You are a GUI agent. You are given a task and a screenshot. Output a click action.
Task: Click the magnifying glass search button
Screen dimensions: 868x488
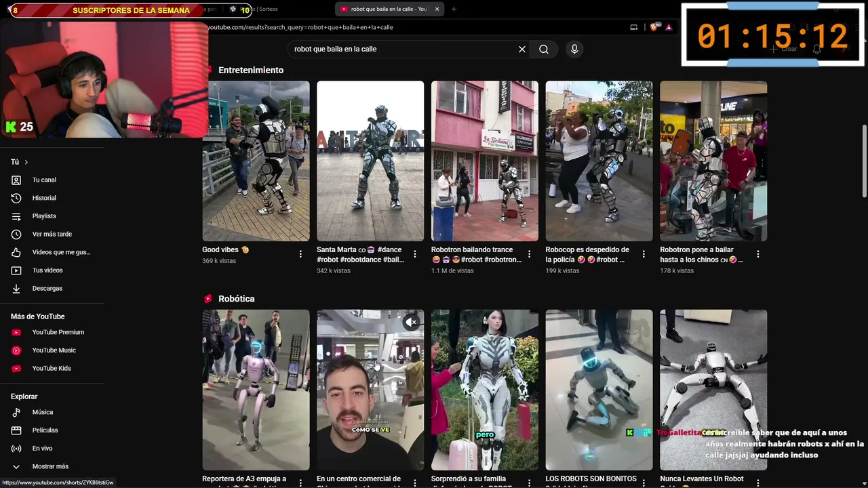[544, 49]
